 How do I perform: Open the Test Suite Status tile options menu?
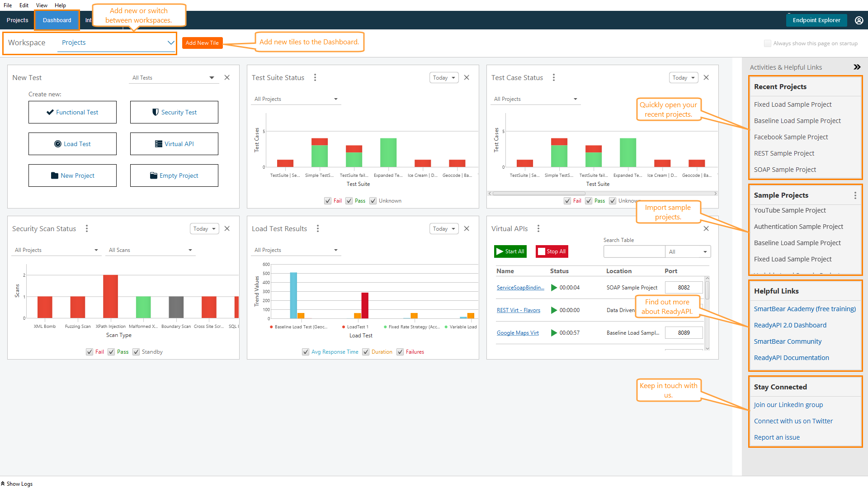tap(315, 77)
